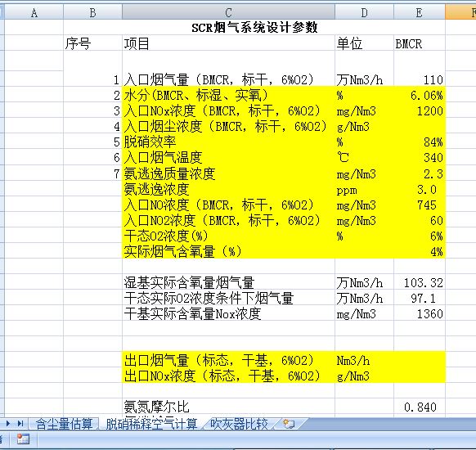
Task: Select the 4% value cell
Action: pos(420,251)
